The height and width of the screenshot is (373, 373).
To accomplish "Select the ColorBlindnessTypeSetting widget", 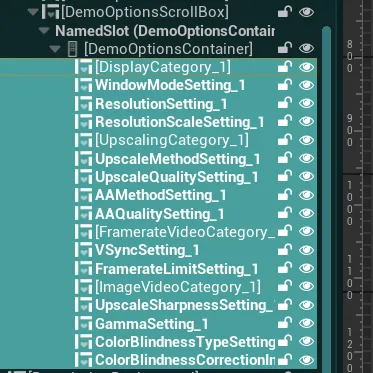I will click(185, 342).
